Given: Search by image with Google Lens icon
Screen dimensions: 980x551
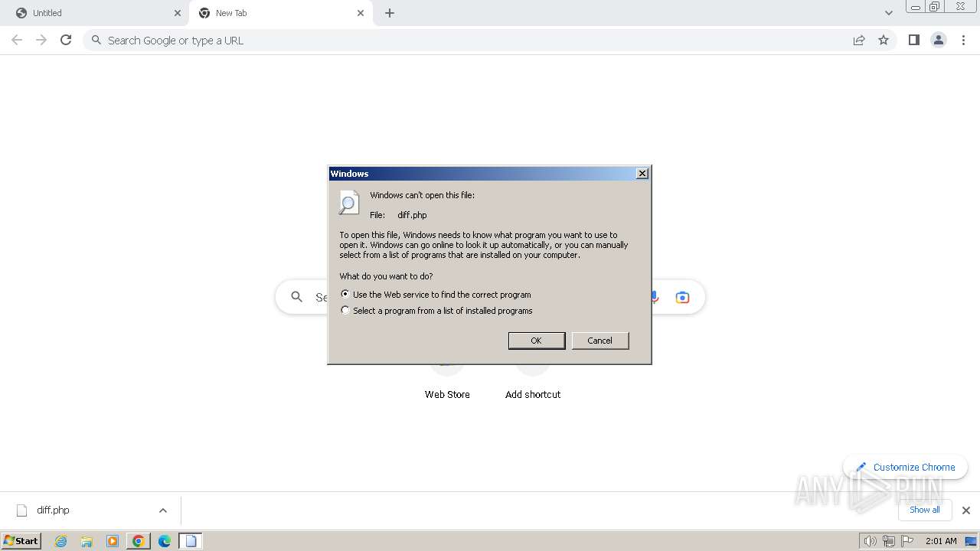Looking at the screenshot, I should 682,297.
